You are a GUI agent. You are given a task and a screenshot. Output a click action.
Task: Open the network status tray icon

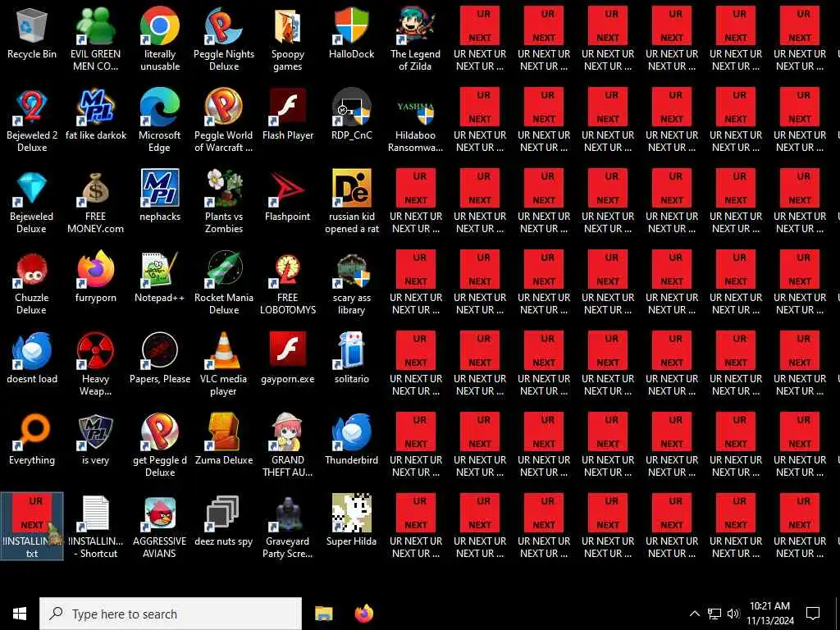(x=714, y=614)
